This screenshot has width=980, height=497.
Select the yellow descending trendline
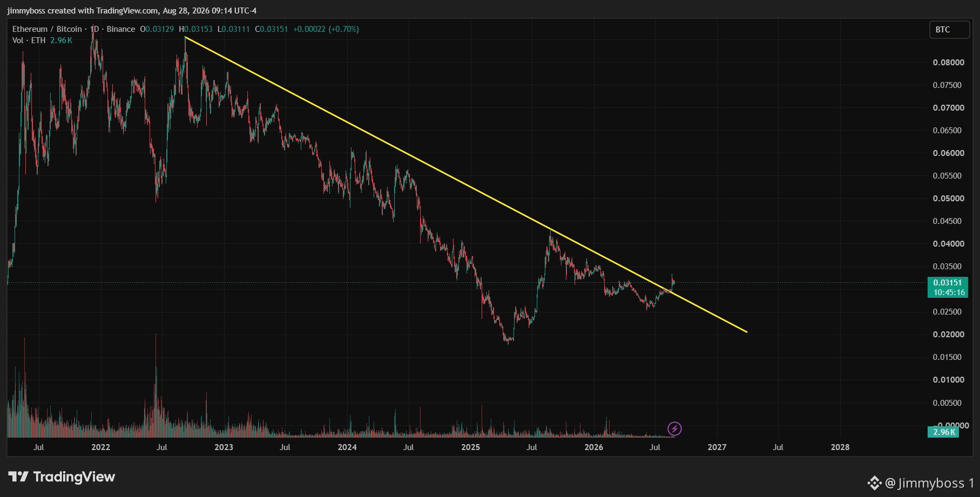tap(466, 184)
